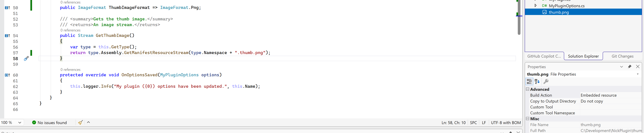Click the code cleanup broom icon

pos(80,123)
